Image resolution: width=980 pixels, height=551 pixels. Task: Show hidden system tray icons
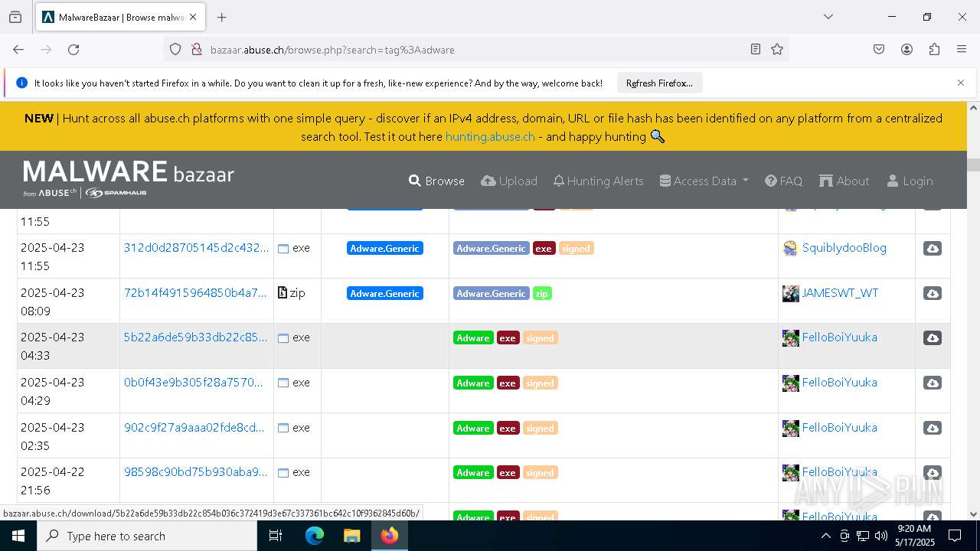coord(825,536)
